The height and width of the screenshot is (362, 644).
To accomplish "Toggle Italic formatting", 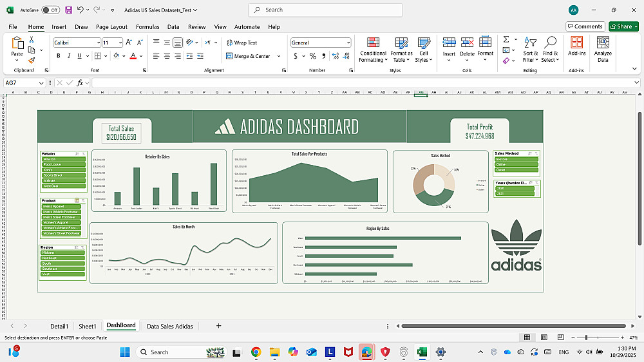I will click(69, 56).
